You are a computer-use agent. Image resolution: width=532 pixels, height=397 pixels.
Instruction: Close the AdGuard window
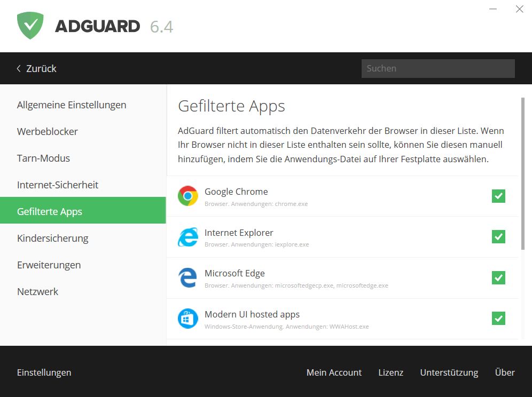coord(519,9)
